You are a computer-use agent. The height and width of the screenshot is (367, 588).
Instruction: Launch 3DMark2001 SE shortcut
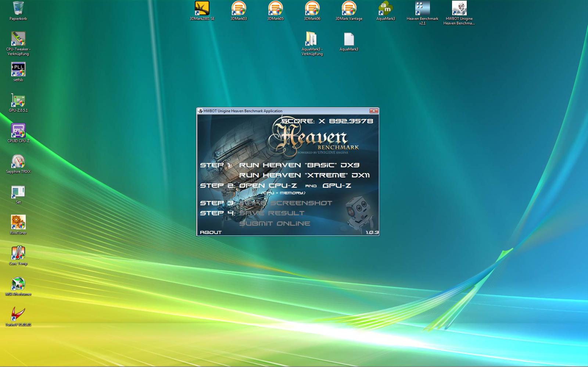coord(202,11)
